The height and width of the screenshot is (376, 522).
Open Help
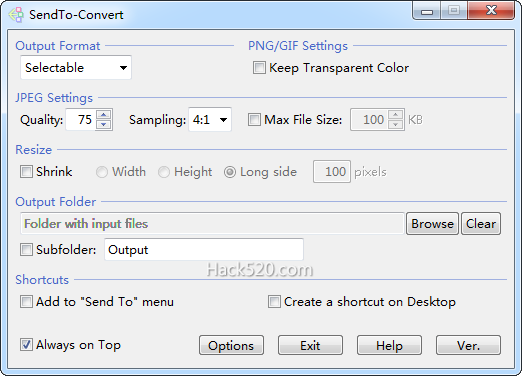click(389, 345)
